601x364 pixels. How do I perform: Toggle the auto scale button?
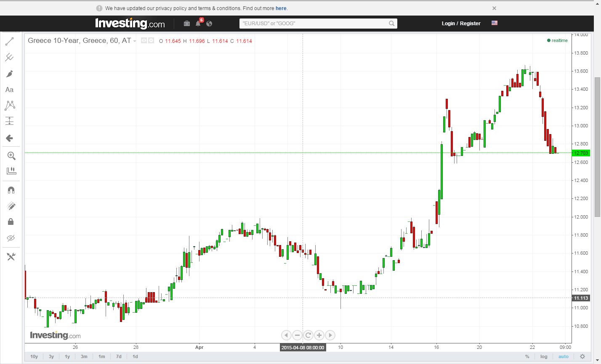564,356
